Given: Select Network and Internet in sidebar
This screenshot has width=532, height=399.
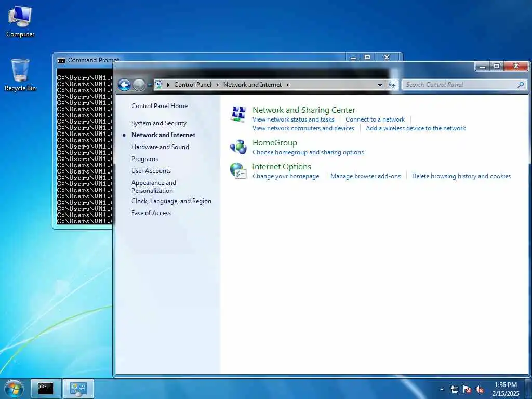Looking at the screenshot, I should pyautogui.click(x=163, y=135).
